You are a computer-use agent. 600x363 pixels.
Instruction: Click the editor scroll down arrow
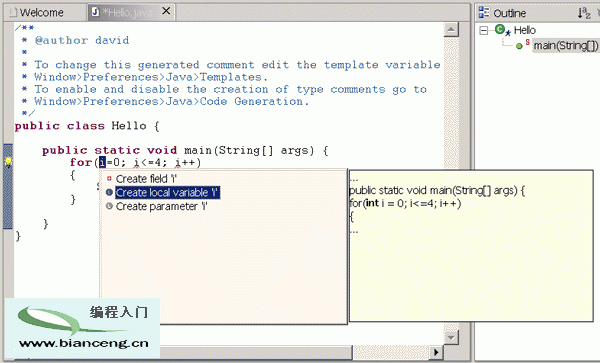(x=451, y=337)
